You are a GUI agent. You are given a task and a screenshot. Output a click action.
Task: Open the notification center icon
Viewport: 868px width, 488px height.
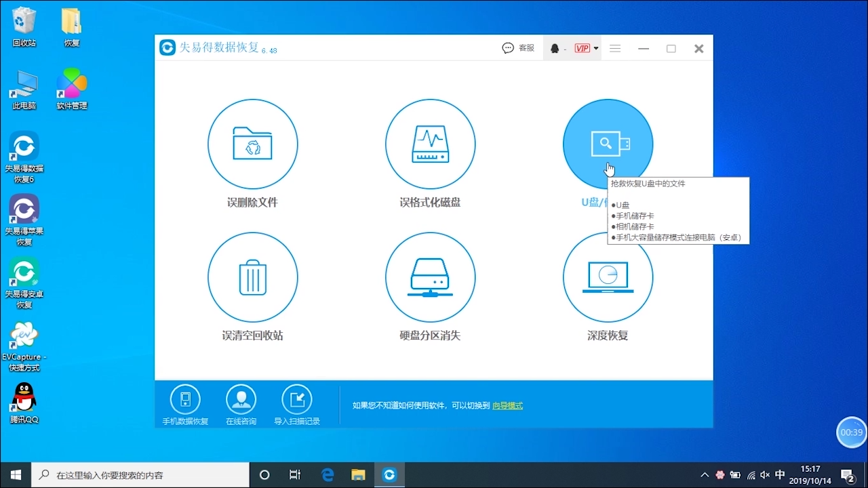click(848, 474)
